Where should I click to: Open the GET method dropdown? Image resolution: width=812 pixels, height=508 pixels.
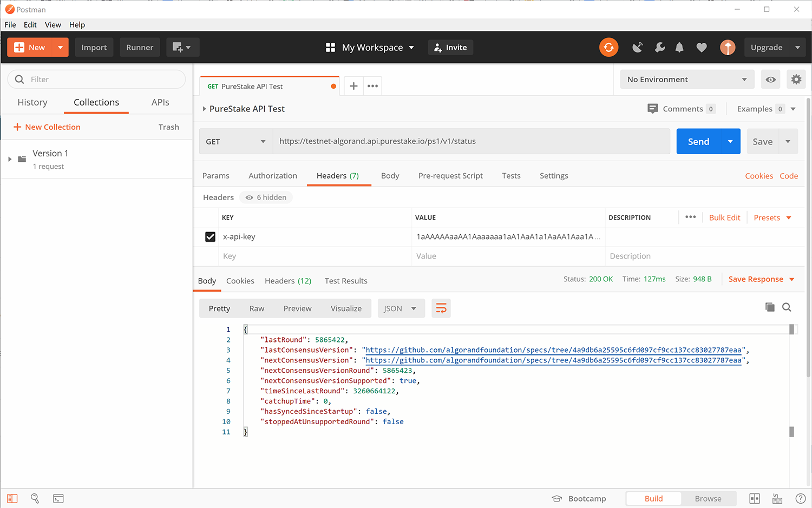tap(235, 141)
